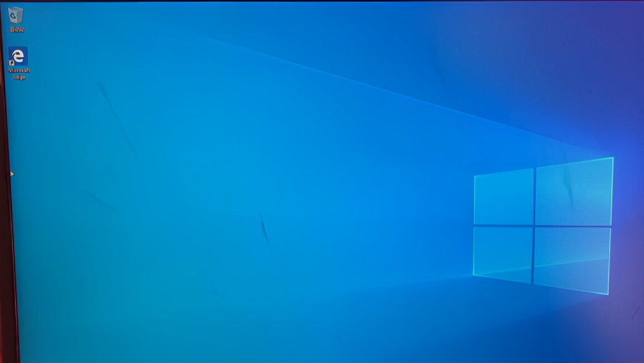Select the Microsoft Edge shortcut icon

[x=18, y=56]
